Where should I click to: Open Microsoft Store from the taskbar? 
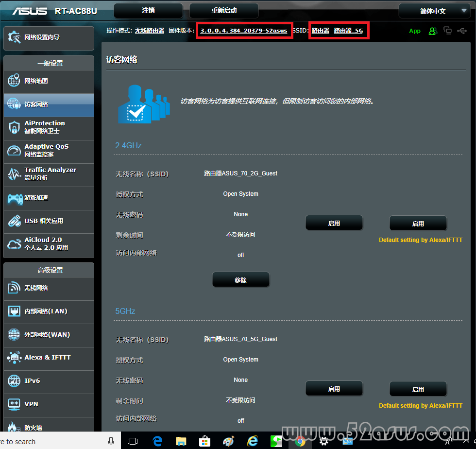click(204, 441)
